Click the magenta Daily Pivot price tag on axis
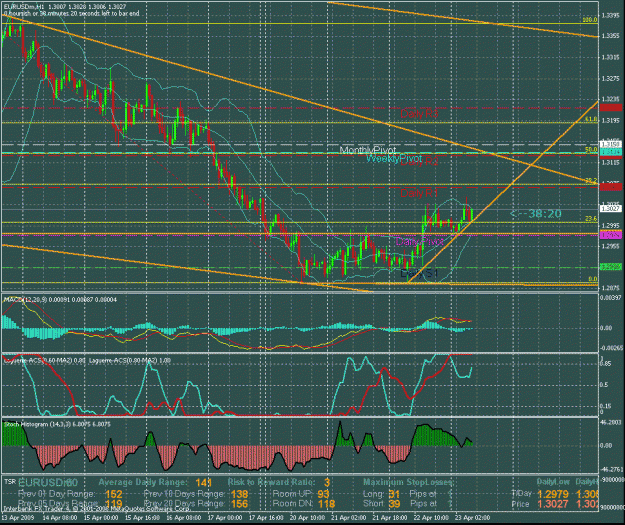The height and width of the screenshot is (525, 625). click(x=611, y=235)
